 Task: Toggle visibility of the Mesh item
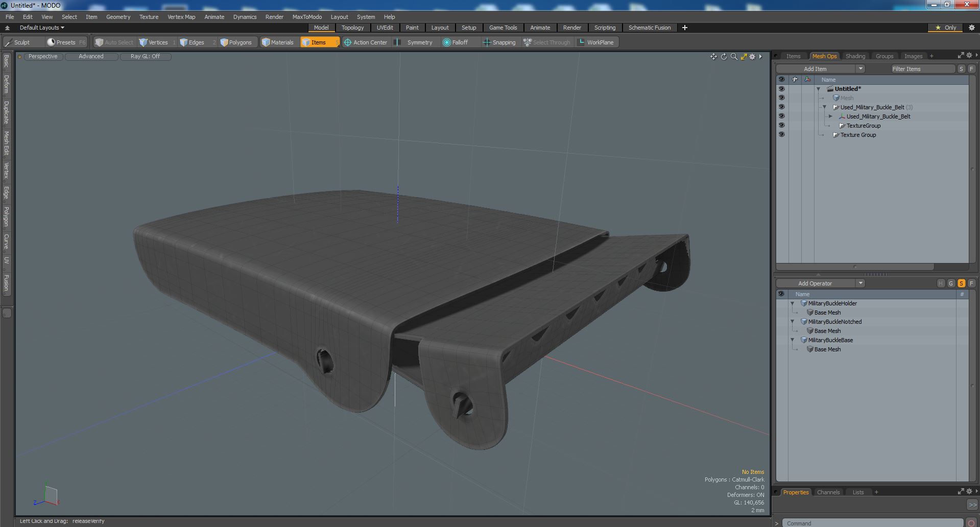coord(781,98)
